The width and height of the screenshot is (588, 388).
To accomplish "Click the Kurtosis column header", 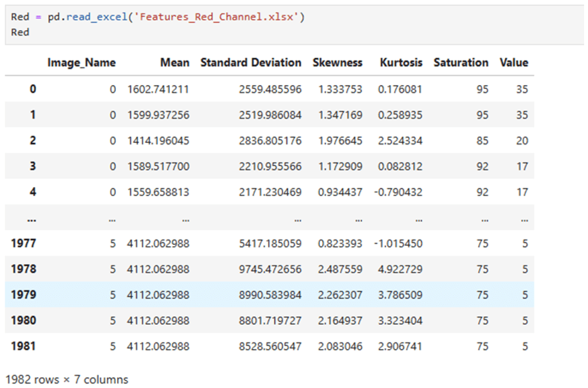I will [401, 63].
